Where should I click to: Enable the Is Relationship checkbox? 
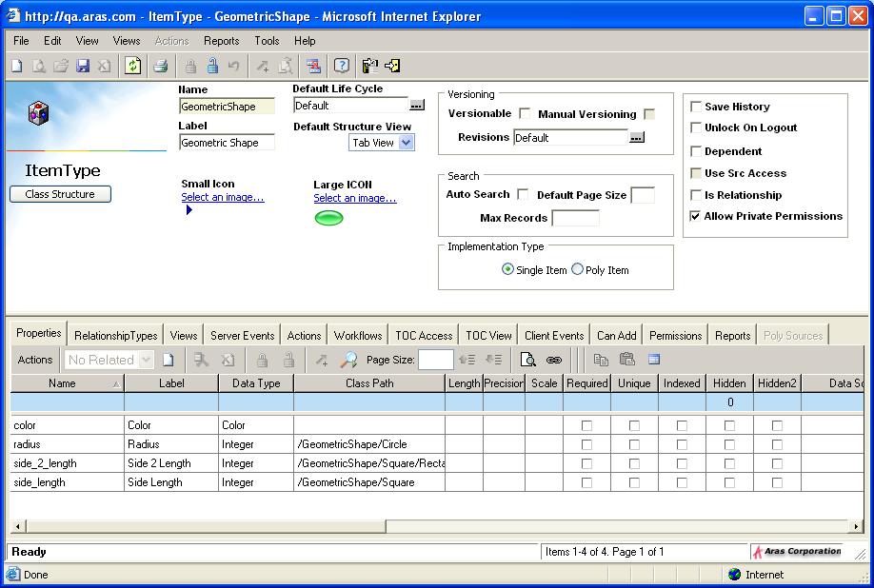tap(696, 195)
